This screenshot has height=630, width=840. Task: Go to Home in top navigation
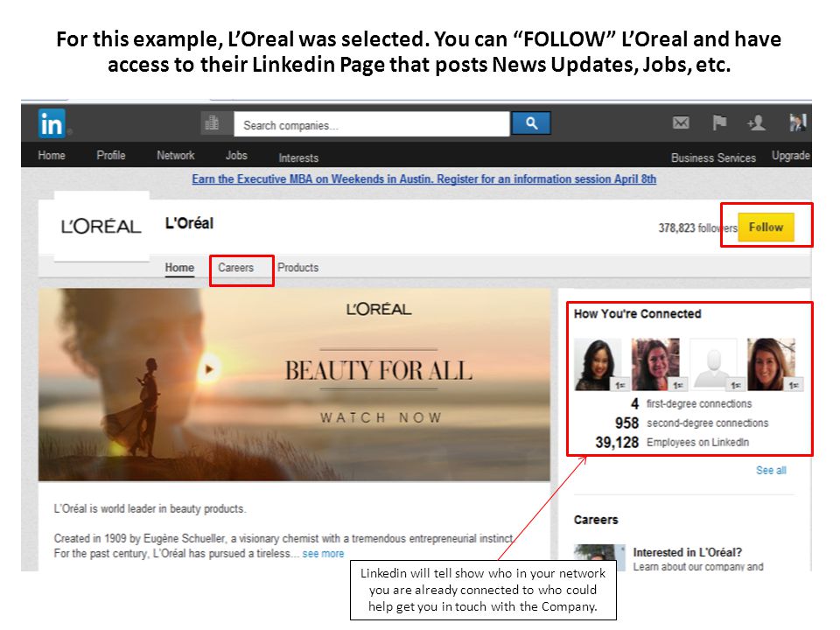coord(52,156)
